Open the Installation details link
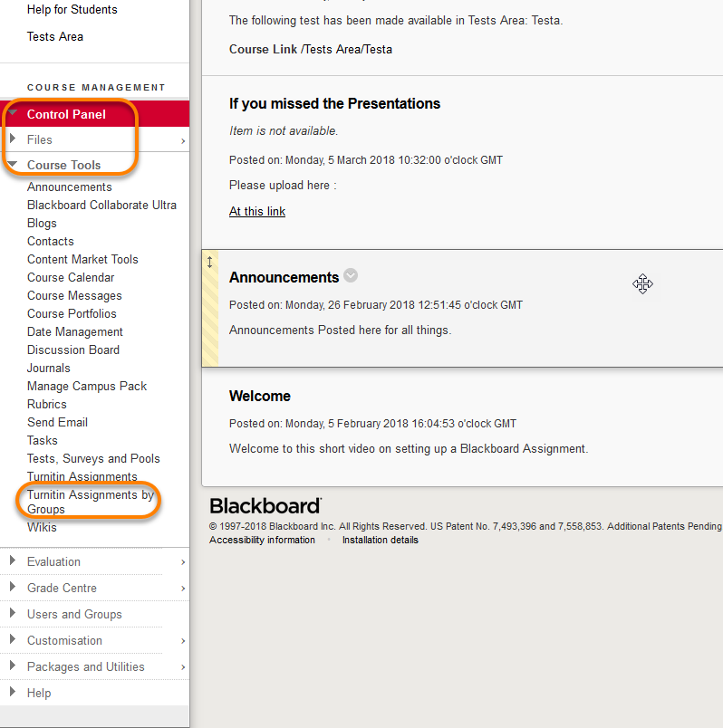 tap(381, 540)
